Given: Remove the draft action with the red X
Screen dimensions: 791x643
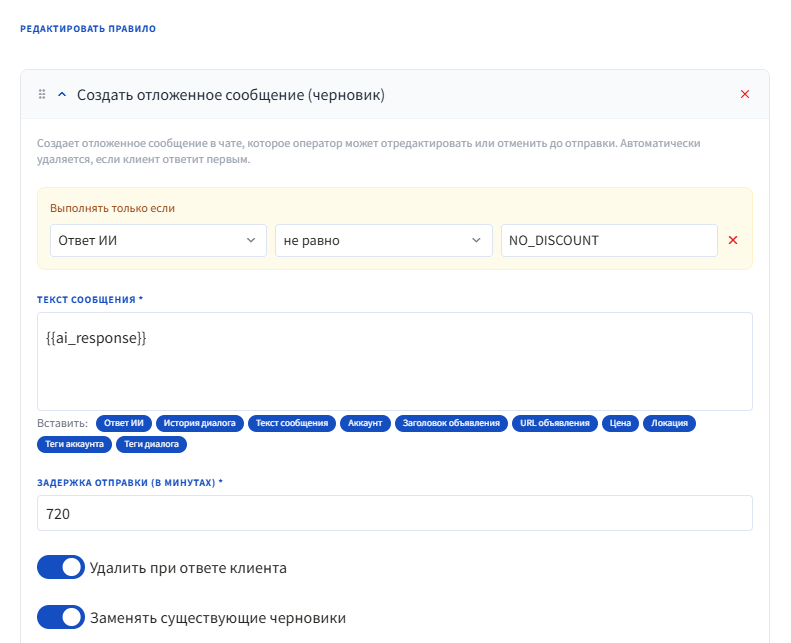Looking at the screenshot, I should [x=745, y=94].
